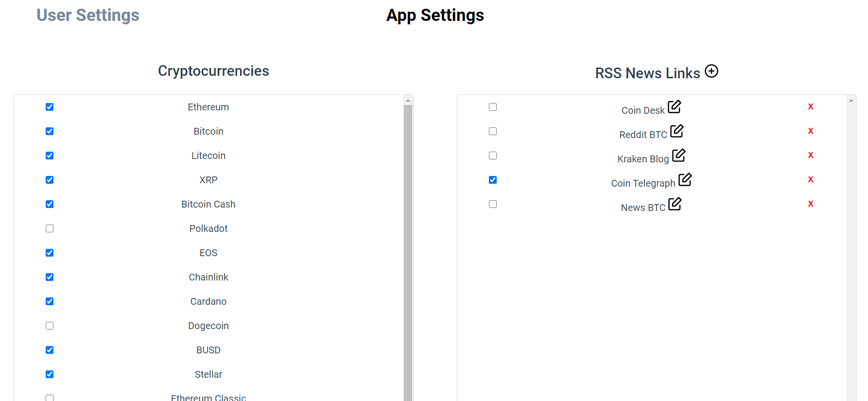Switch to the User Settings tab

[x=88, y=15]
